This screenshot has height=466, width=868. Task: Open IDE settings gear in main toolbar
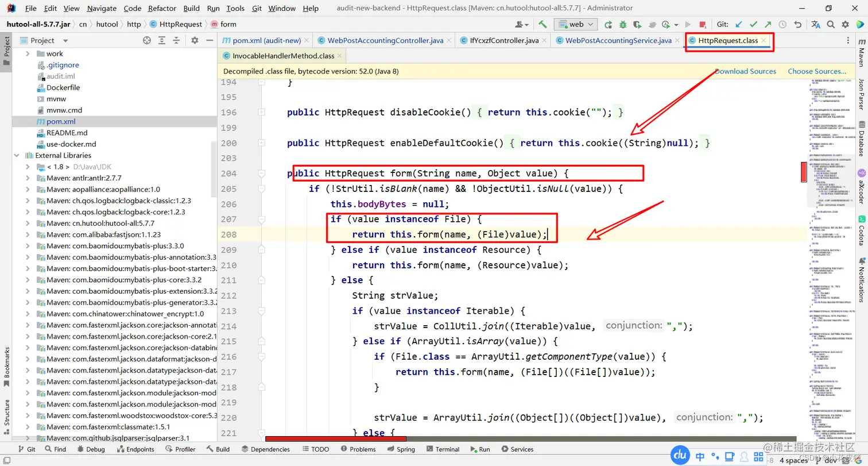[x=845, y=24]
